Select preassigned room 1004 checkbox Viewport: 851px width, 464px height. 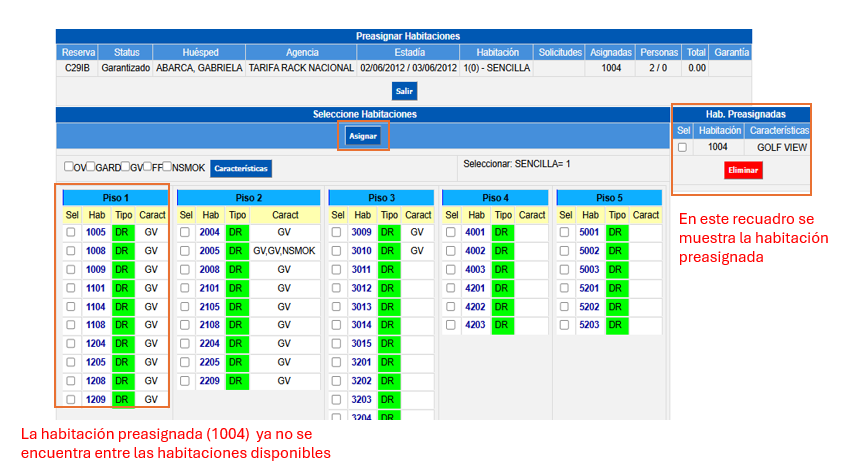click(683, 147)
